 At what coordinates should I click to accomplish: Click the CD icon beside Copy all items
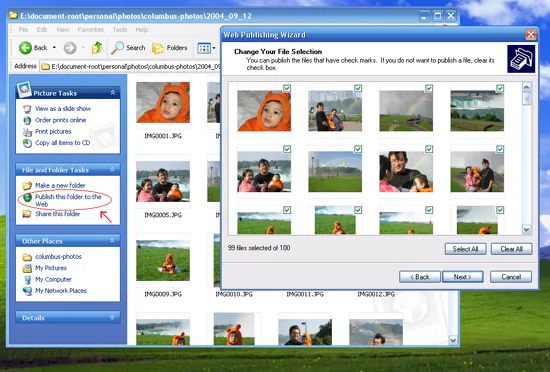pyautogui.click(x=27, y=143)
